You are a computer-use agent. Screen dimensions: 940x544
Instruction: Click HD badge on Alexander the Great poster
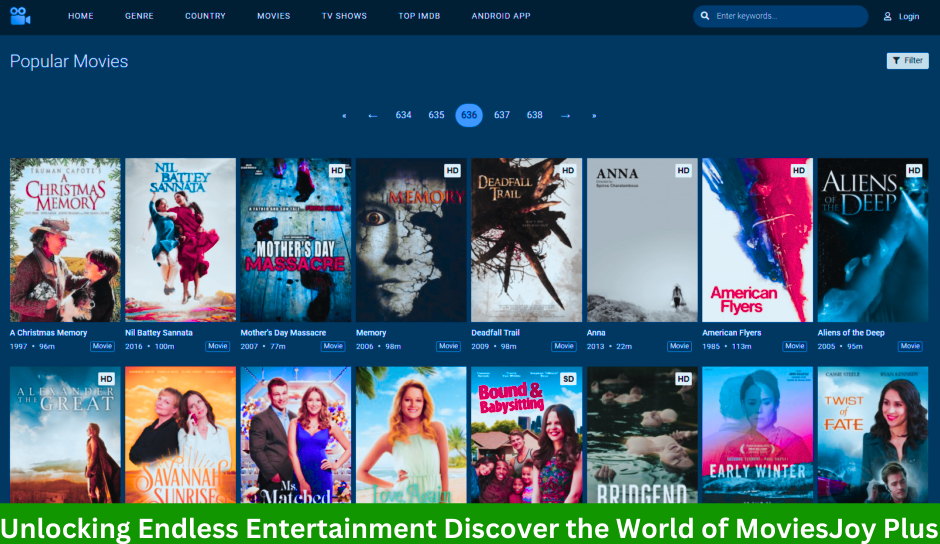coord(106,379)
